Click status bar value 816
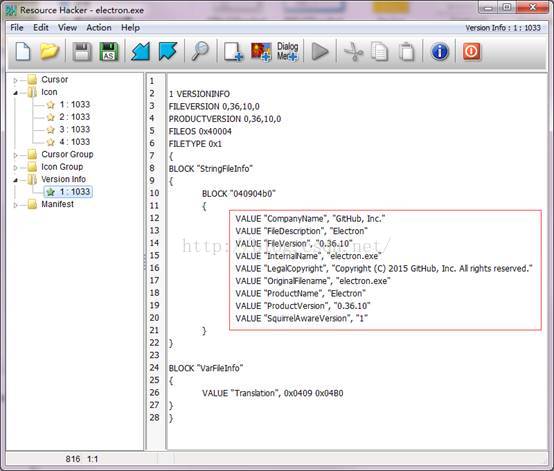This screenshot has width=554, height=471. tap(72, 459)
